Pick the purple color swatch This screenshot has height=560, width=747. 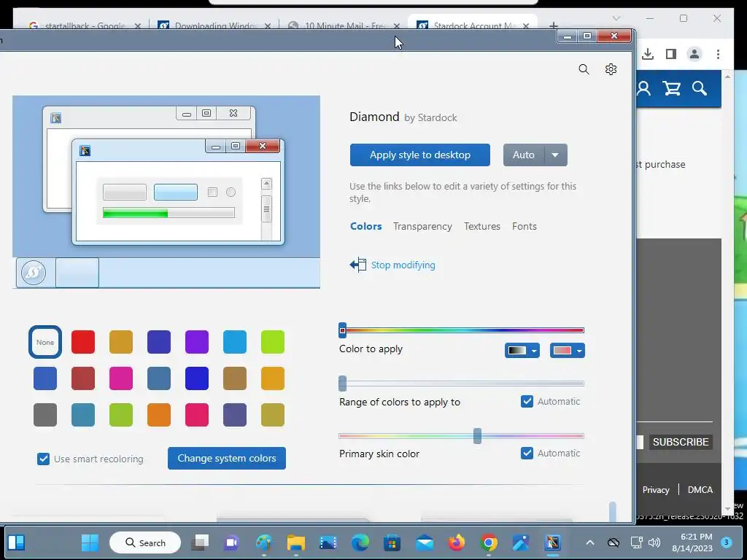point(197,342)
